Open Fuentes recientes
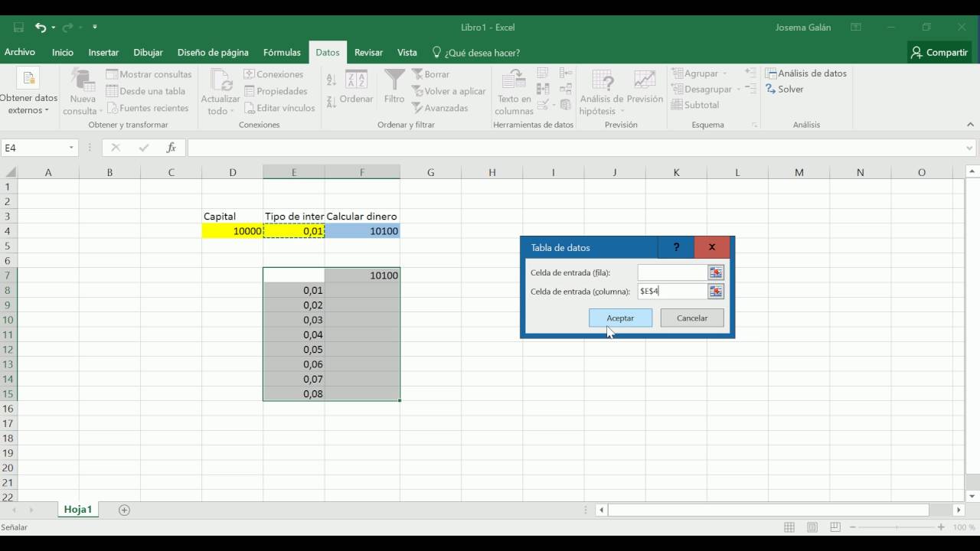 [x=147, y=108]
